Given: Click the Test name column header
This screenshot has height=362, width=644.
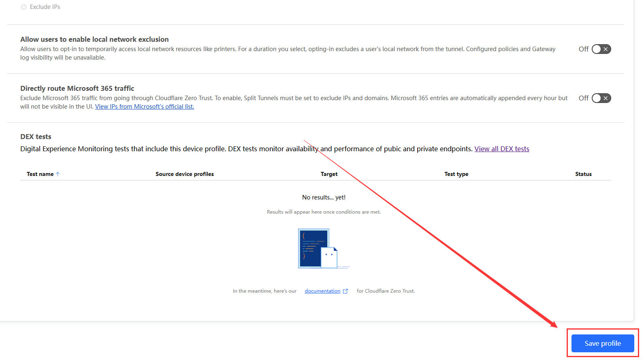Looking at the screenshot, I should 40,174.
